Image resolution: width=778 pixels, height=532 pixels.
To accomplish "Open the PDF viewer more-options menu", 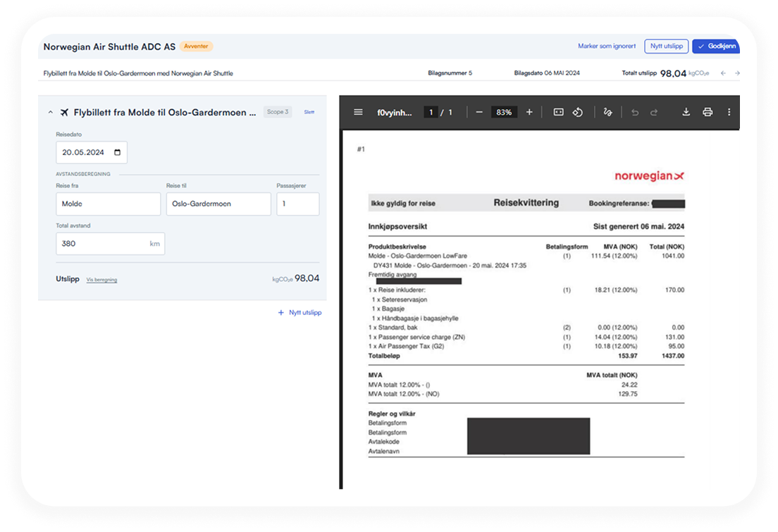I will point(729,112).
